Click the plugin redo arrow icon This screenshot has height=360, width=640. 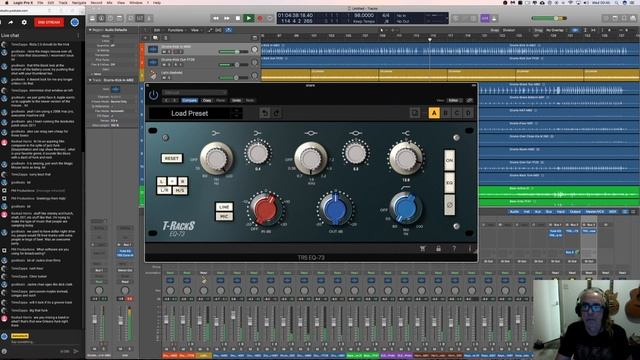[276, 113]
